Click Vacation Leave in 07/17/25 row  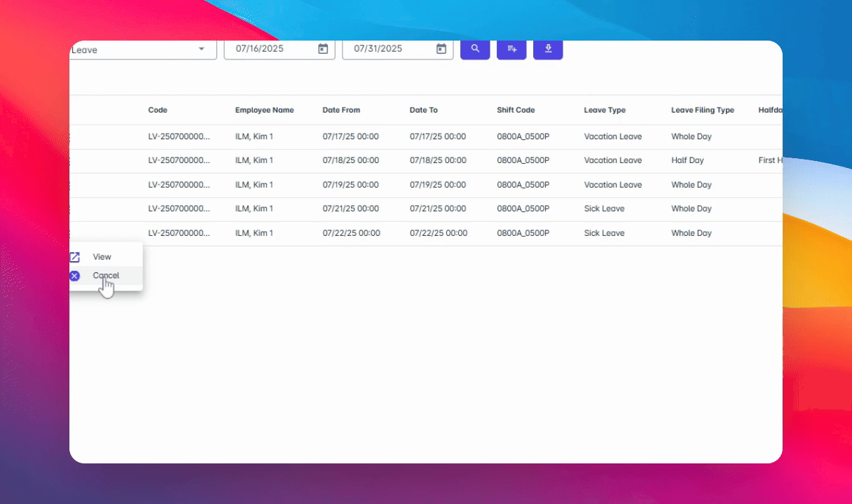point(613,136)
